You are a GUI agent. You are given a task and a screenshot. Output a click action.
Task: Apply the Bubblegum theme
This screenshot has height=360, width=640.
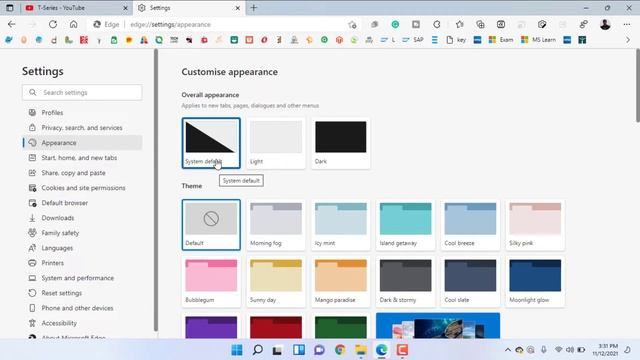211,282
